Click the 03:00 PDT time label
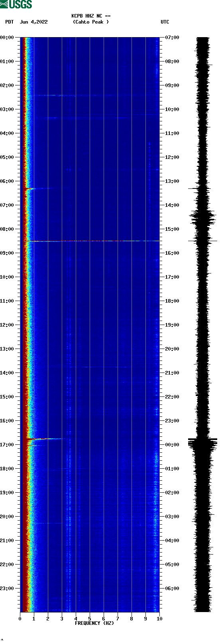This screenshot has width=220, height=644. (x=7, y=109)
